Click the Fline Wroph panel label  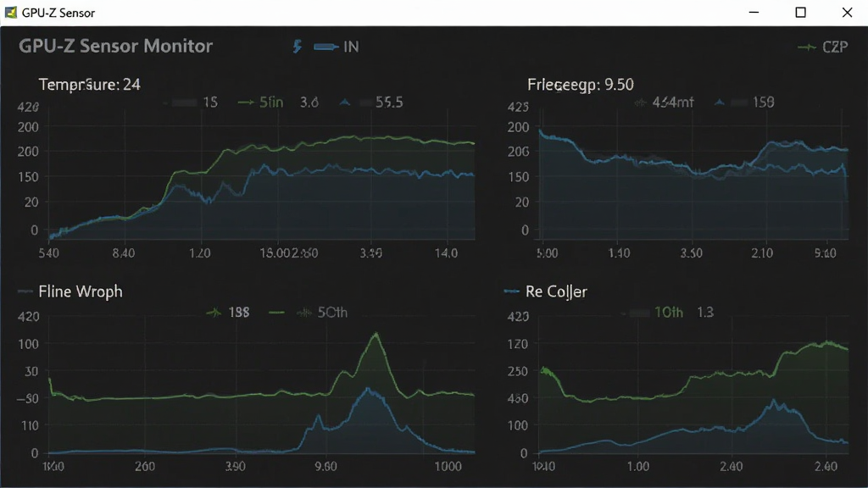[x=81, y=291]
